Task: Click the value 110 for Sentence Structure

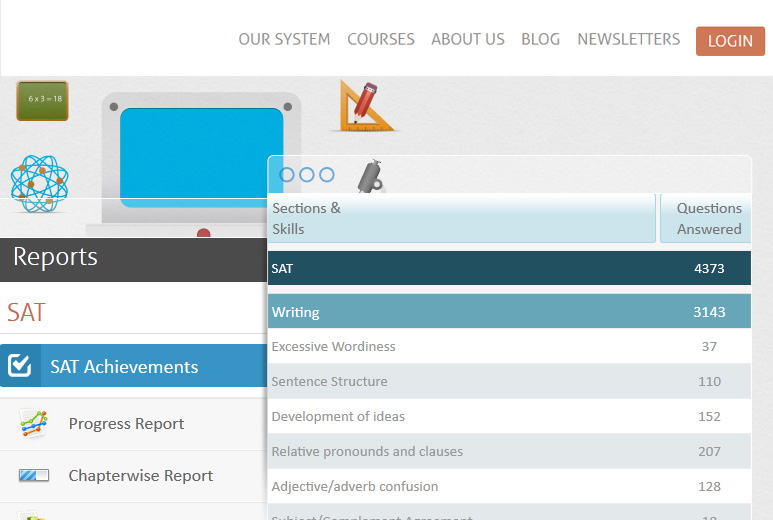Action: coord(709,381)
